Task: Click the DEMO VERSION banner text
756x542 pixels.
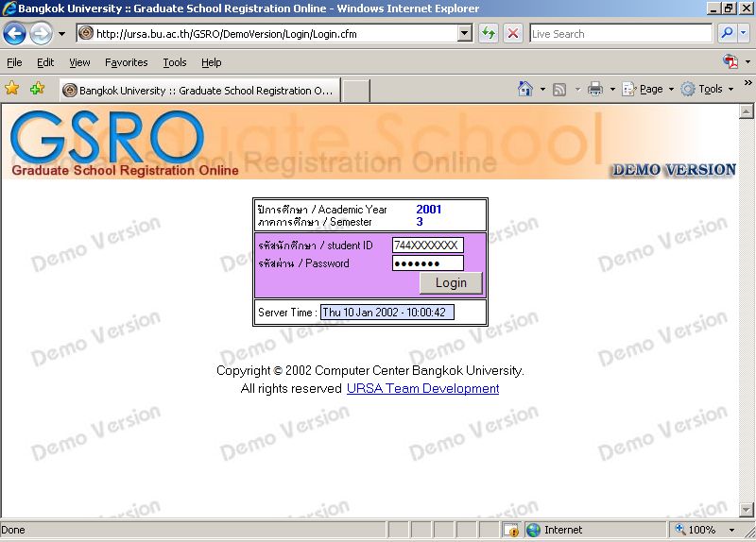Action: pyautogui.click(x=674, y=170)
